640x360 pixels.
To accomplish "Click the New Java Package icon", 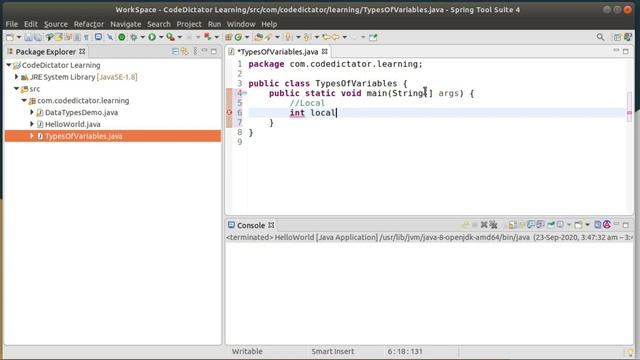I will coord(228,37).
